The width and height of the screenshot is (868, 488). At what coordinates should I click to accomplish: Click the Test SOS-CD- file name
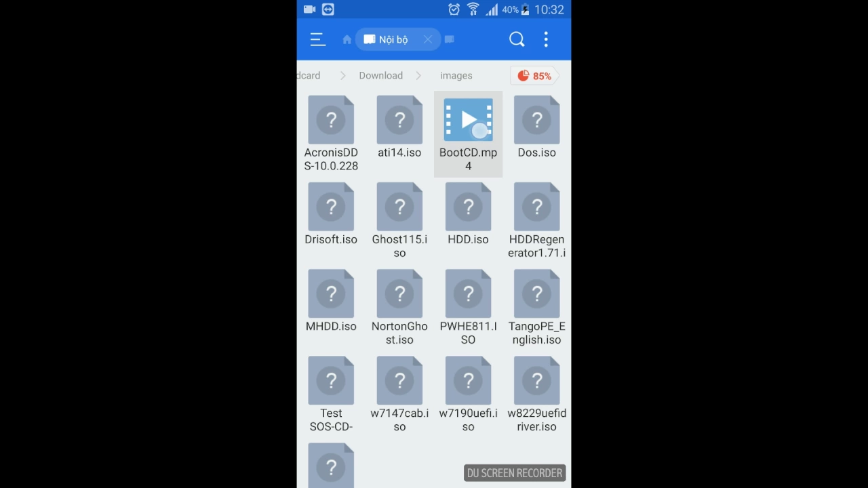pos(331,420)
